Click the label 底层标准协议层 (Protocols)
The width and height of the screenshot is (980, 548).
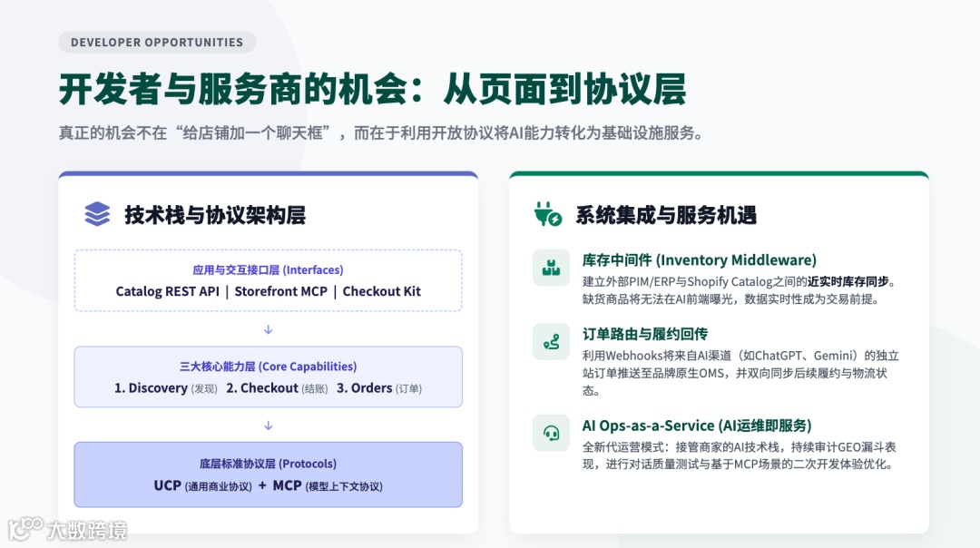coord(268,464)
